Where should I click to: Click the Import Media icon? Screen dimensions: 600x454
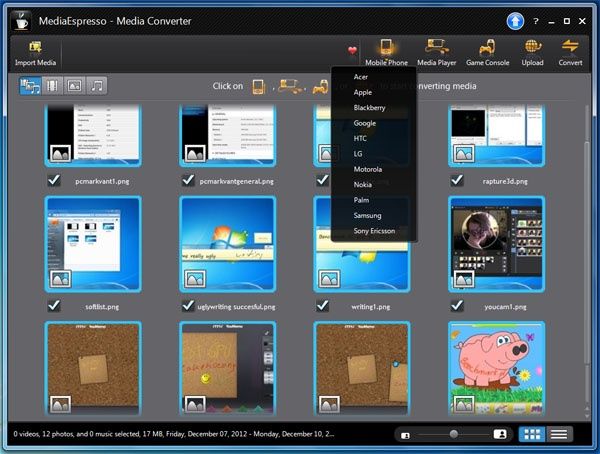pyautogui.click(x=35, y=47)
